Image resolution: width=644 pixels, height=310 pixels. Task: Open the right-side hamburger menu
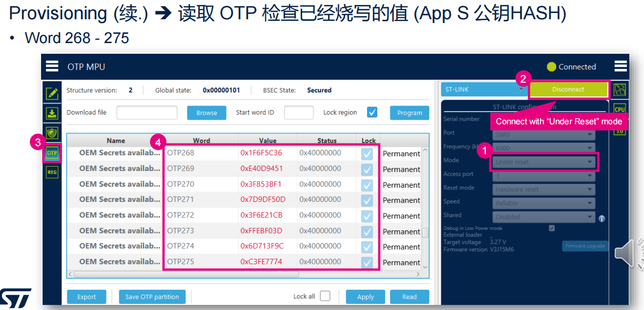(x=621, y=66)
